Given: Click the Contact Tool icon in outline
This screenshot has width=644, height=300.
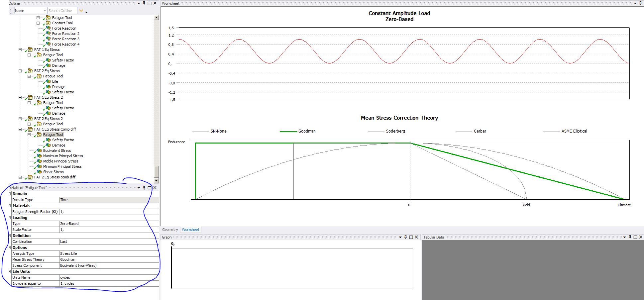Looking at the screenshot, I should tap(48, 23).
